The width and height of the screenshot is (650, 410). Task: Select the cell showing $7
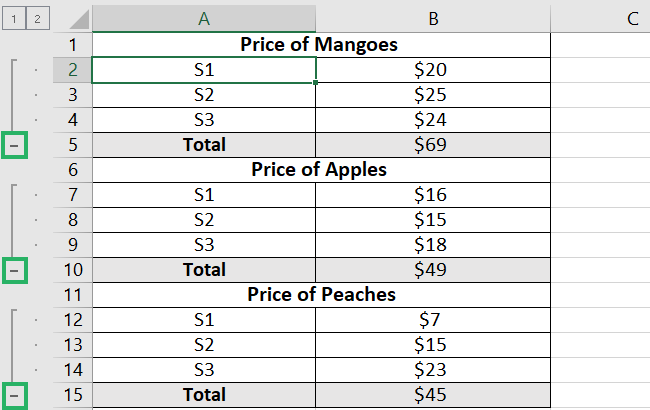tap(433, 320)
